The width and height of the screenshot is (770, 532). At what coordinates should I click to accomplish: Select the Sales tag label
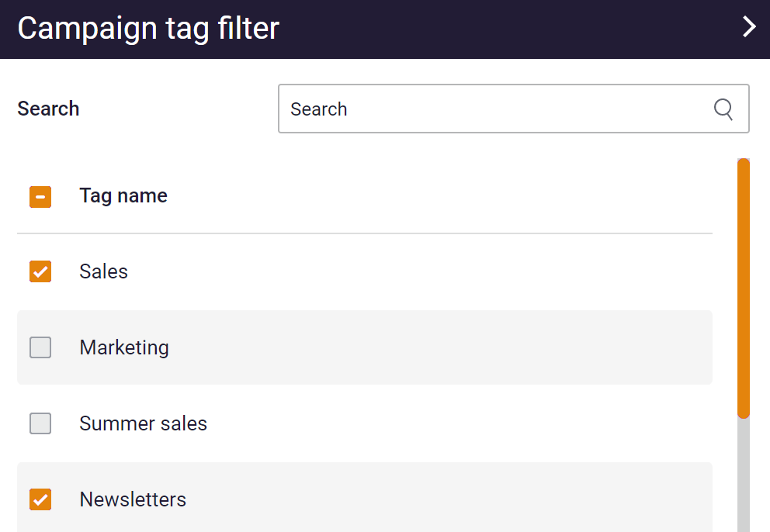[x=103, y=271]
